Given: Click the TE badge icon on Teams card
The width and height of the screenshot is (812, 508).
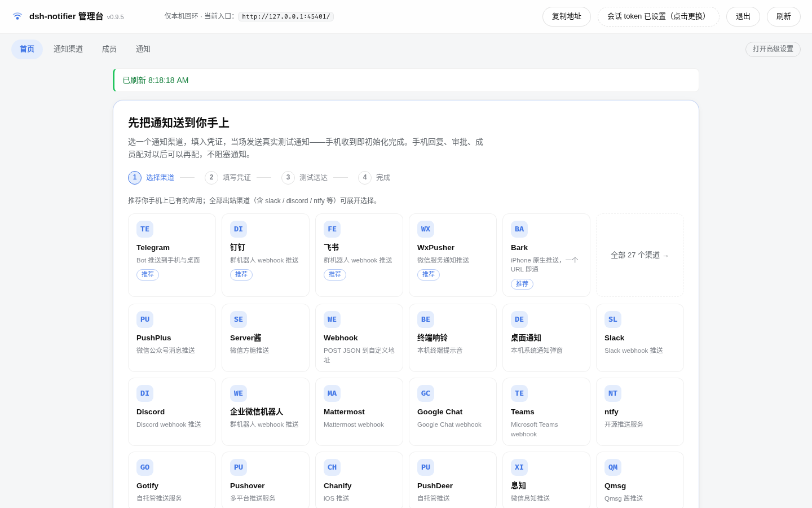Looking at the screenshot, I should [519, 393].
